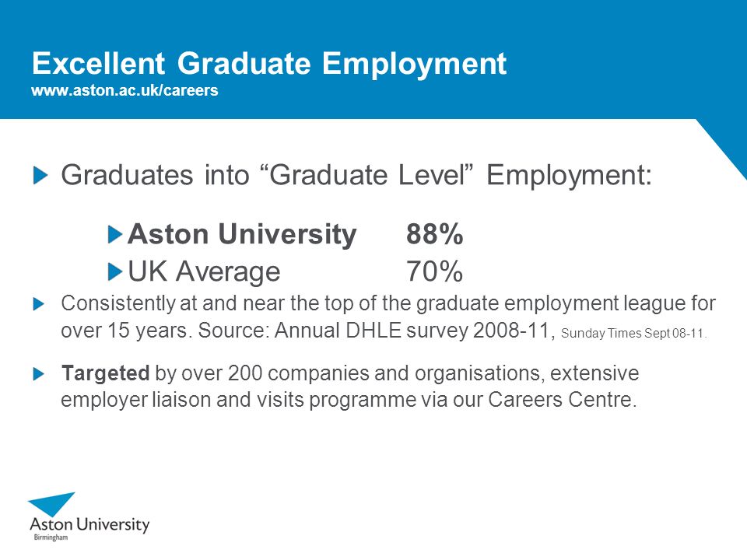Click the Birmingham text under the logo

click(x=51, y=537)
